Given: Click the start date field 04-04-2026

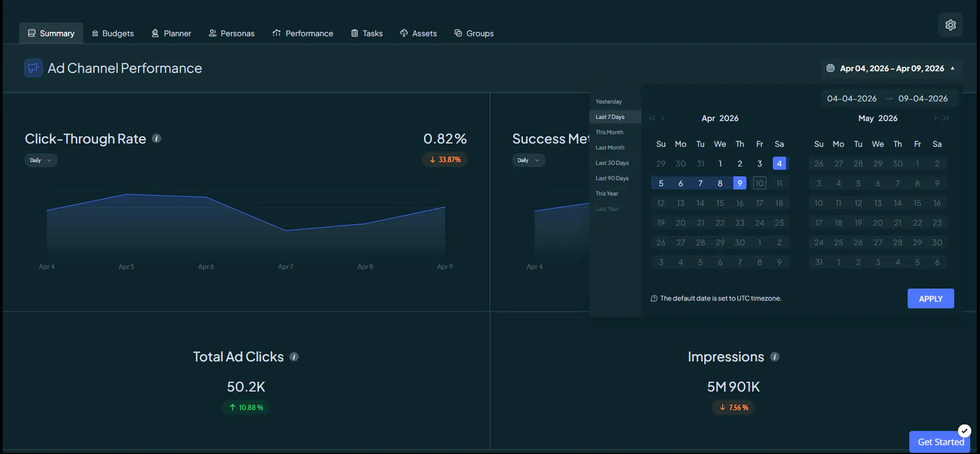Looking at the screenshot, I should (x=851, y=99).
